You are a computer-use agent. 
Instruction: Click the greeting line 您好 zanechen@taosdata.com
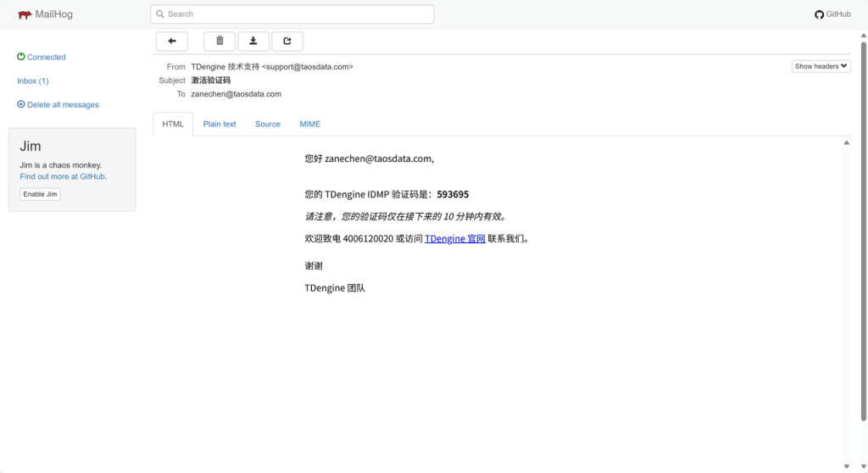370,159
